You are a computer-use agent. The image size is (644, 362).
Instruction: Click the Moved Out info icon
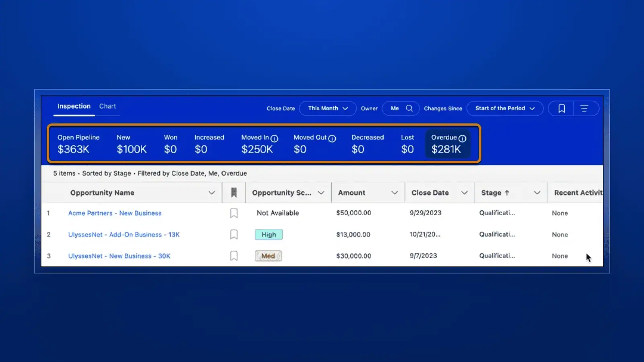click(332, 138)
